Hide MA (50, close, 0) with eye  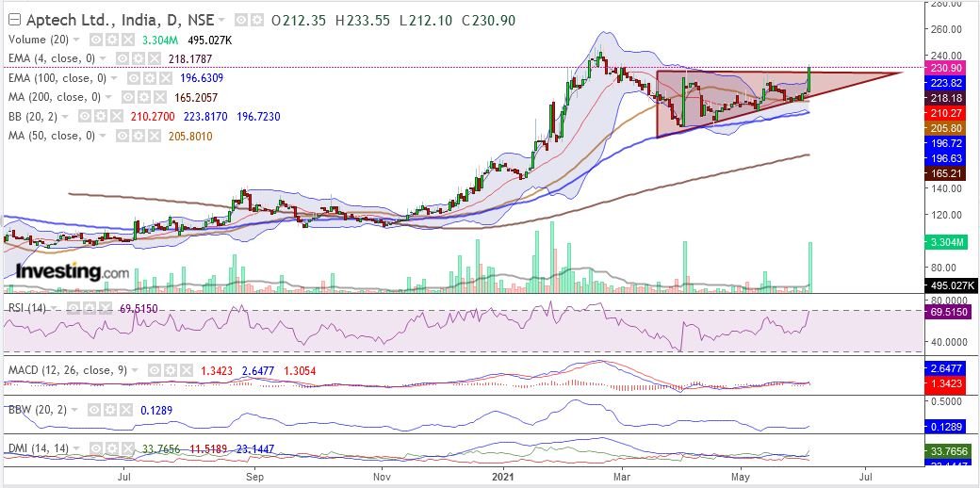122,136
